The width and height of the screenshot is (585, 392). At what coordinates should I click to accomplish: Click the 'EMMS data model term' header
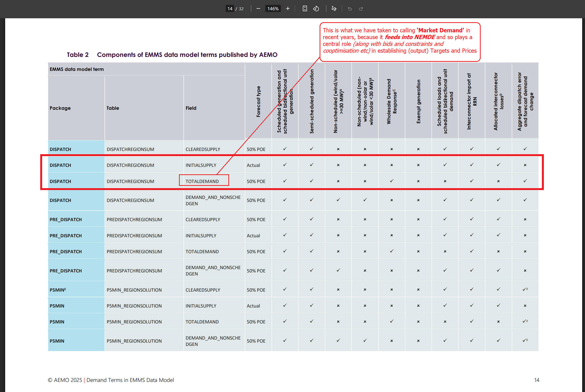pos(77,69)
